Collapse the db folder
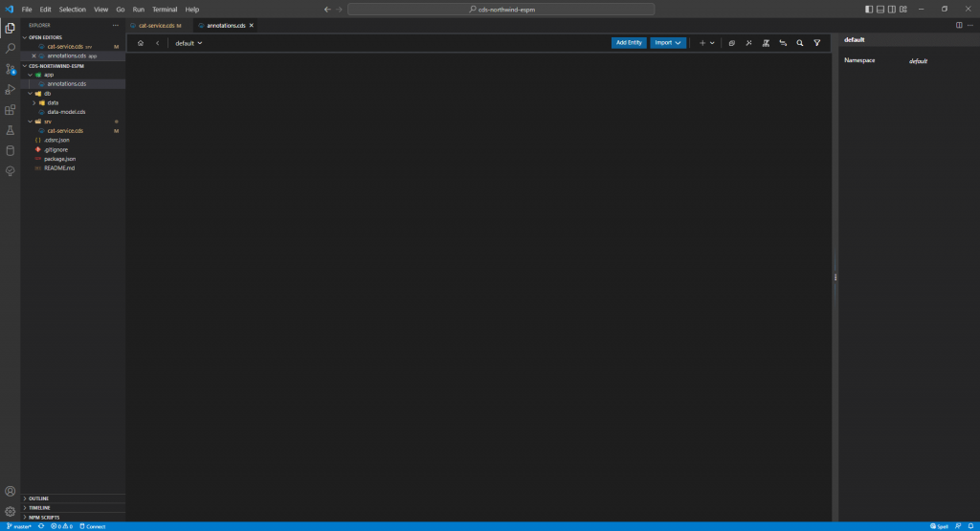The width and height of the screenshot is (980, 531). click(30, 94)
